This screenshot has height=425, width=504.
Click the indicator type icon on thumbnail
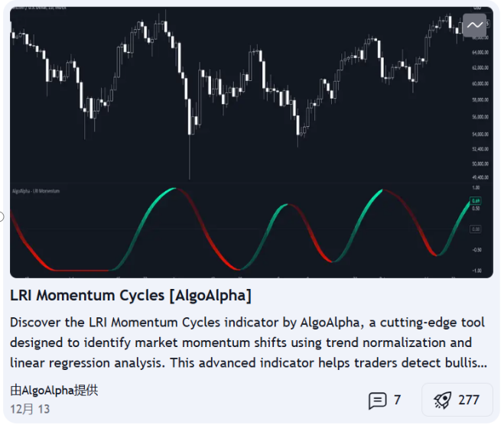click(x=474, y=25)
